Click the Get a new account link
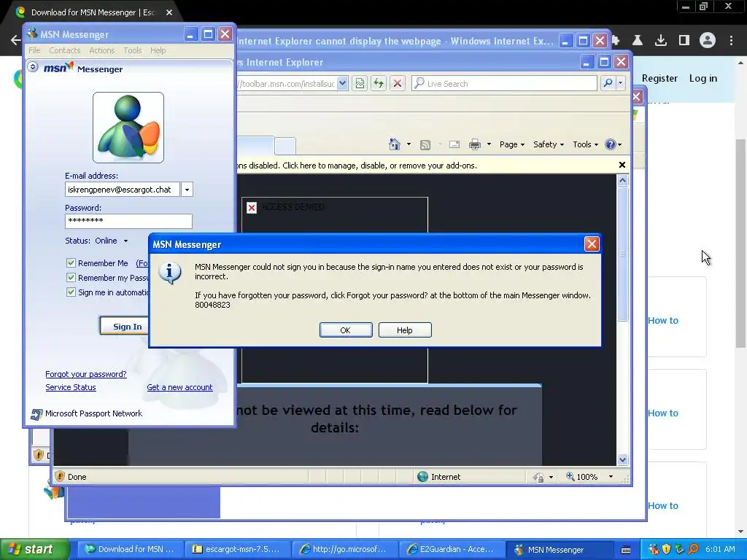This screenshot has width=747, height=560. [179, 388]
